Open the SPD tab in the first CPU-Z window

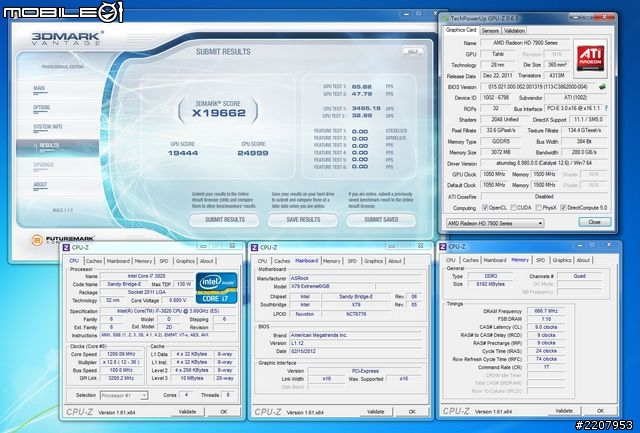pos(164,261)
